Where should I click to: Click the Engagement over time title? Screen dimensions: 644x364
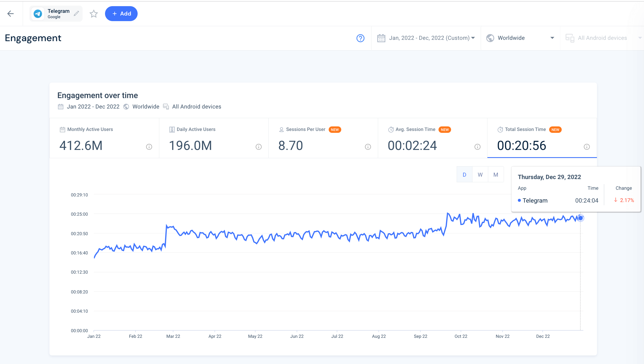pyautogui.click(x=98, y=95)
